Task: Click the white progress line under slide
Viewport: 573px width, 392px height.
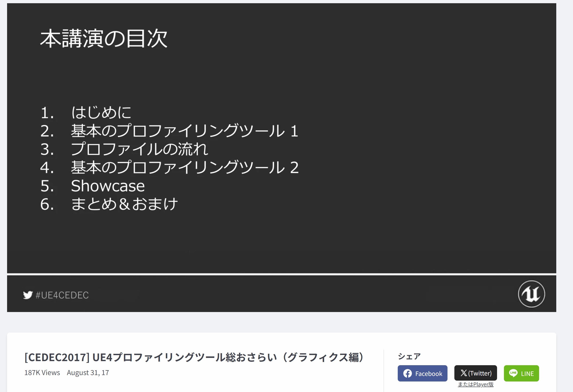Action: tap(281, 274)
